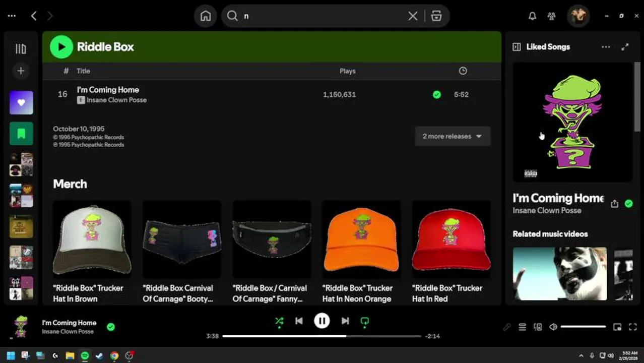Open Windows Start menu
Screen dimensions: 644x363
[x=11, y=355]
